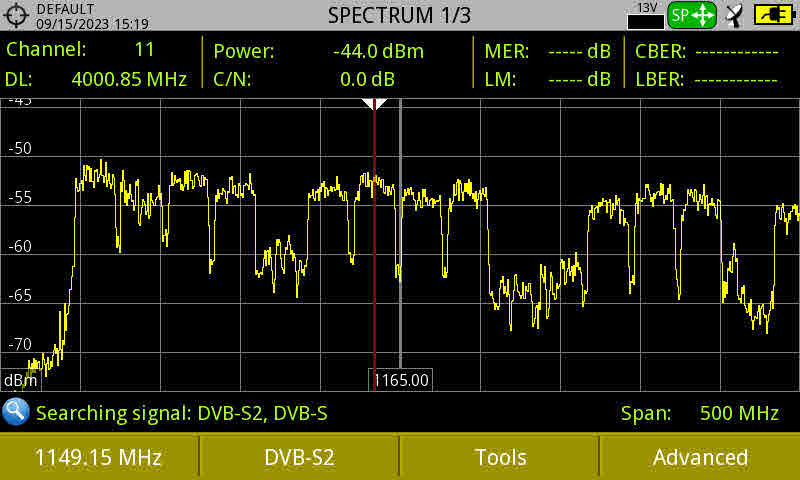Select the white triangle marker at cursor top
This screenshot has height=480, width=800.
pyautogui.click(x=374, y=104)
